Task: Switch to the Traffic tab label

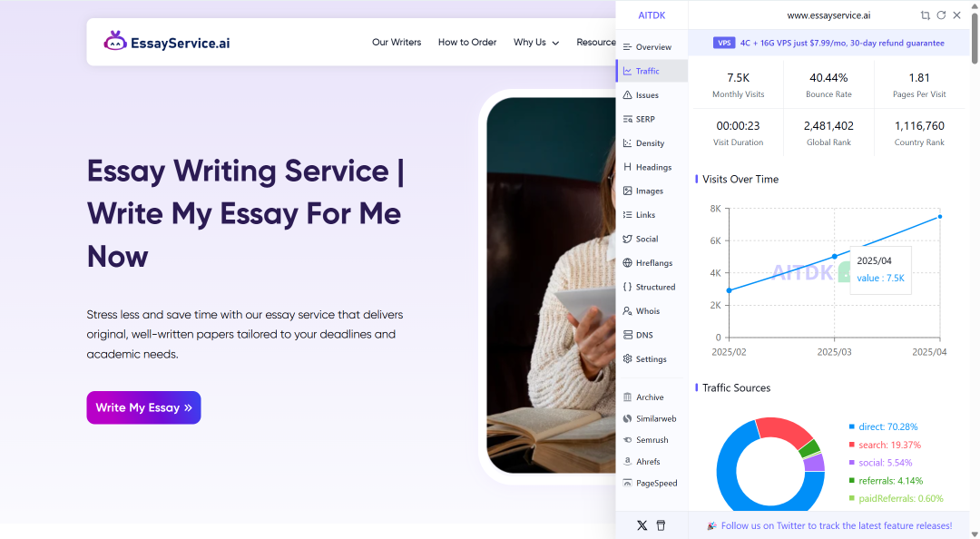Action: (648, 72)
